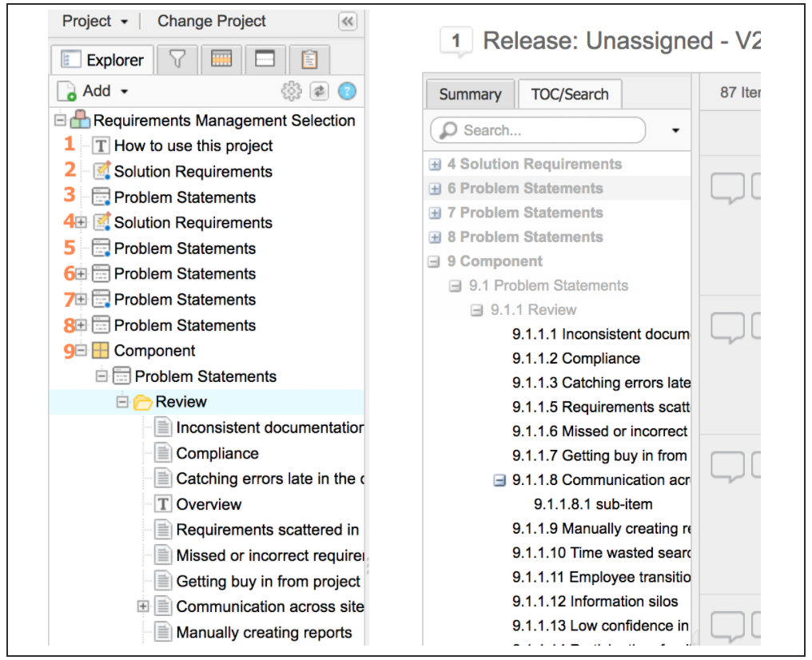Select Getting buy in from project item
812x660 pixels.
269,582
